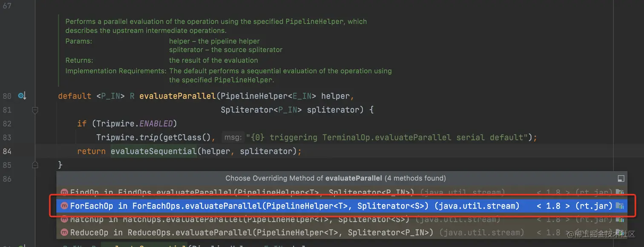
Task: Click the method icon beside ForEachOp
Action: 64,206
